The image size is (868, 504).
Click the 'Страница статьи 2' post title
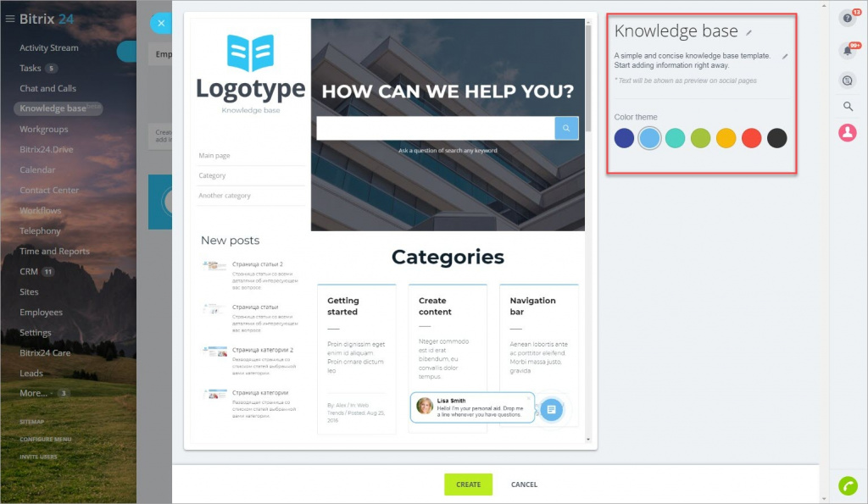[x=258, y=264]
